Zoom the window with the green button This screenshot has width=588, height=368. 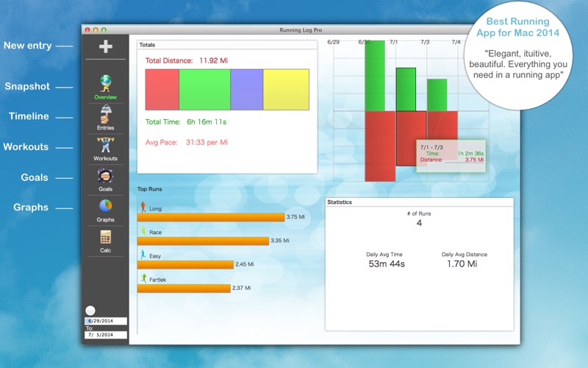tap(104, 30)
